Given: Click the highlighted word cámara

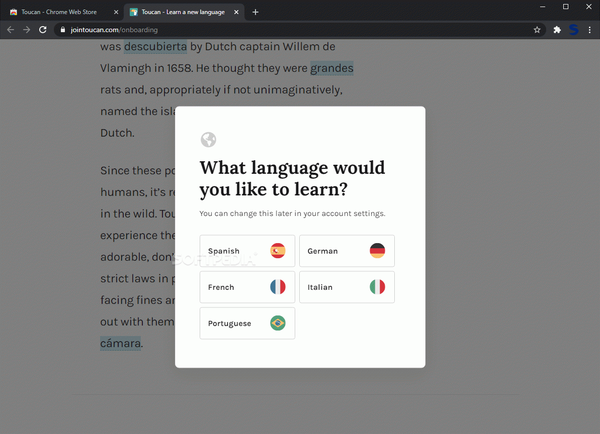Looking at the screenshot, I should click(121, 343).
